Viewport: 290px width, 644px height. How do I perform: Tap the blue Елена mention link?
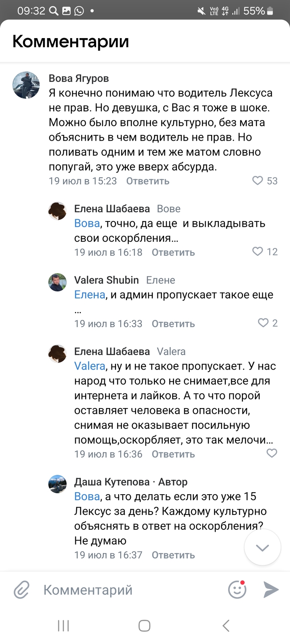[x=89, y=295]
